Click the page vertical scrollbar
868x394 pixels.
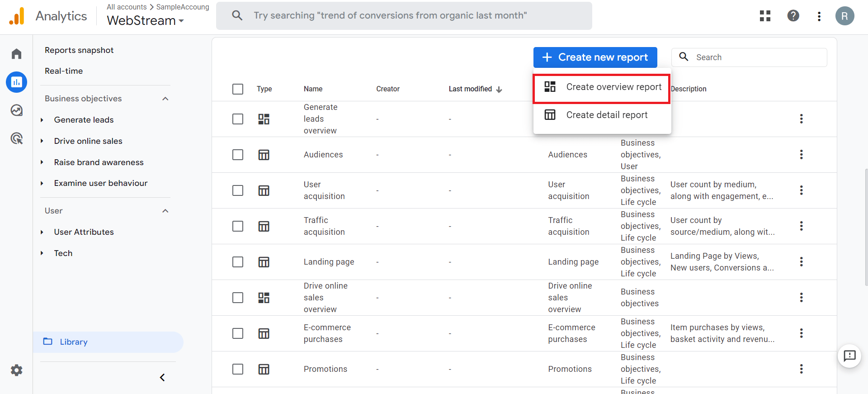[866, 227]
